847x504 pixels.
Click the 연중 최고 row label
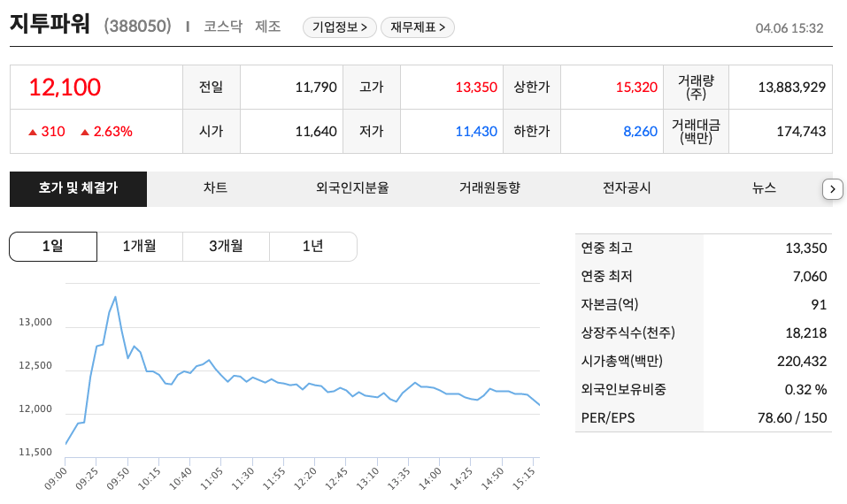tap(606, 248)
